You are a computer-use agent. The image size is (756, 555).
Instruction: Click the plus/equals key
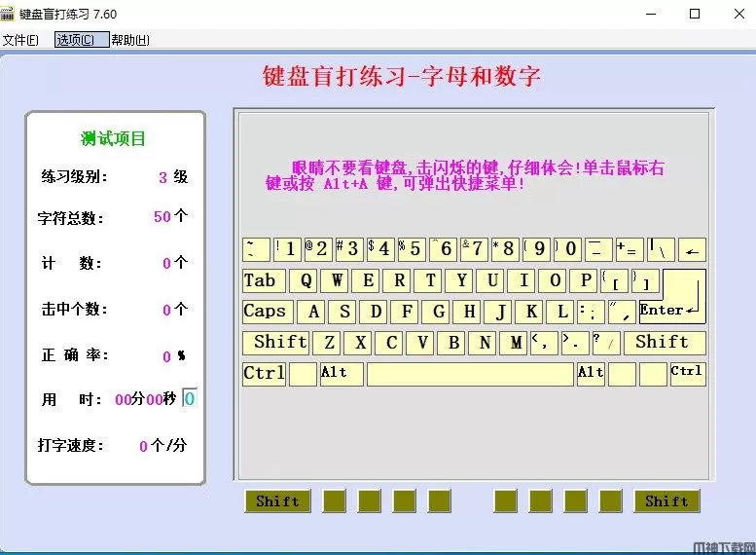[x=630, y=249]
